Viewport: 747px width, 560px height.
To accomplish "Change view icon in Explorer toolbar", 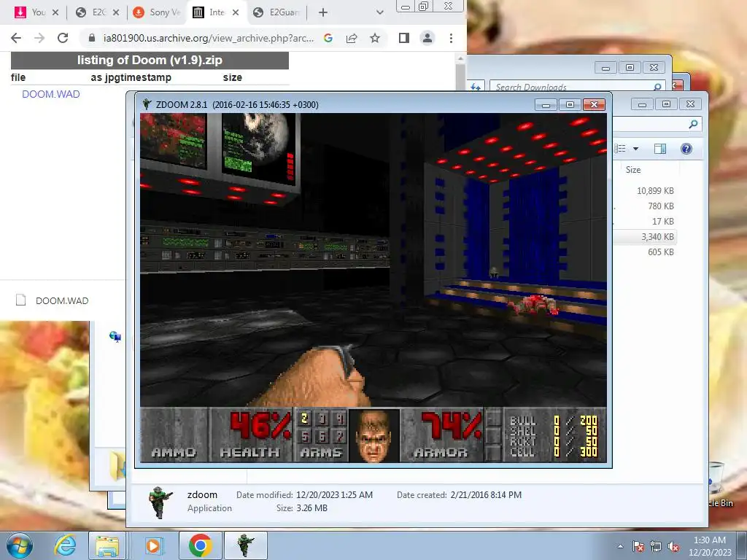I will click(620, 149).
